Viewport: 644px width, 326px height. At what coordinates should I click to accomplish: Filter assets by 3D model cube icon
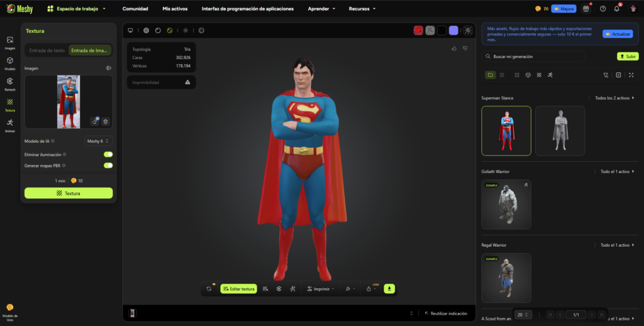(528, 75)
